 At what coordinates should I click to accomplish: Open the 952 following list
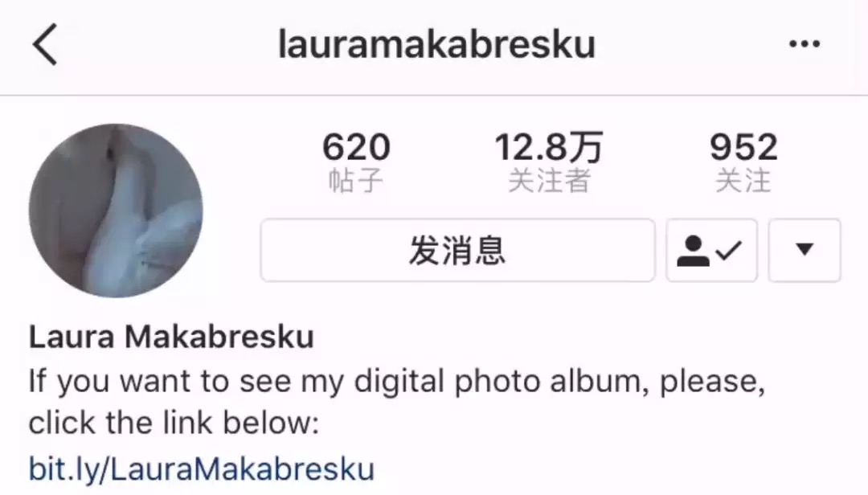(x=743, y=147)
